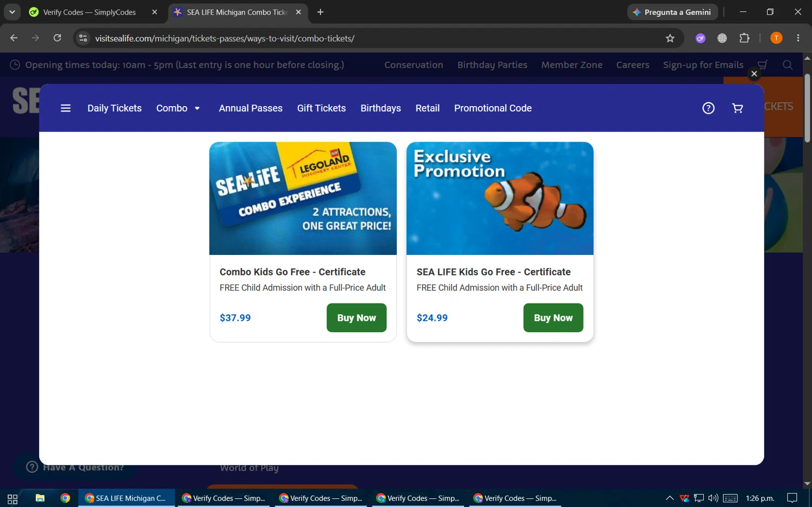Image resolution: width=812 pixels, height=507 pixels.
Task: Open Chrome three-dot menu
Action: click(x=798, y=38)
